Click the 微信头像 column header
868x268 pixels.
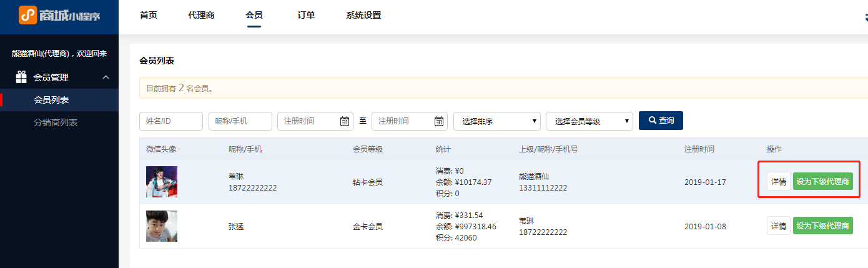pos(161,149)
